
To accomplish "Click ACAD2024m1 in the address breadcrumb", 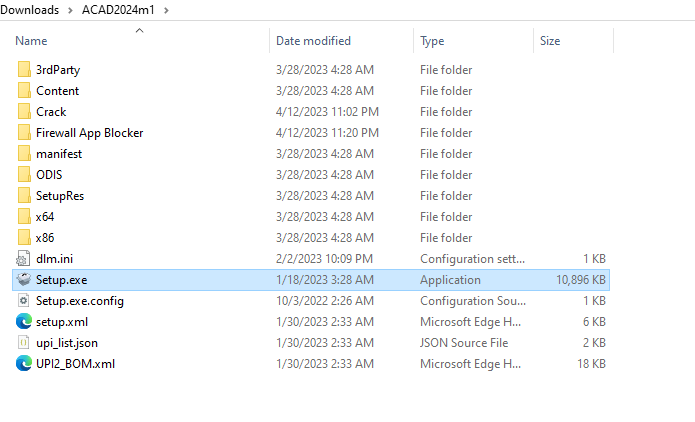I will [118, 10].
